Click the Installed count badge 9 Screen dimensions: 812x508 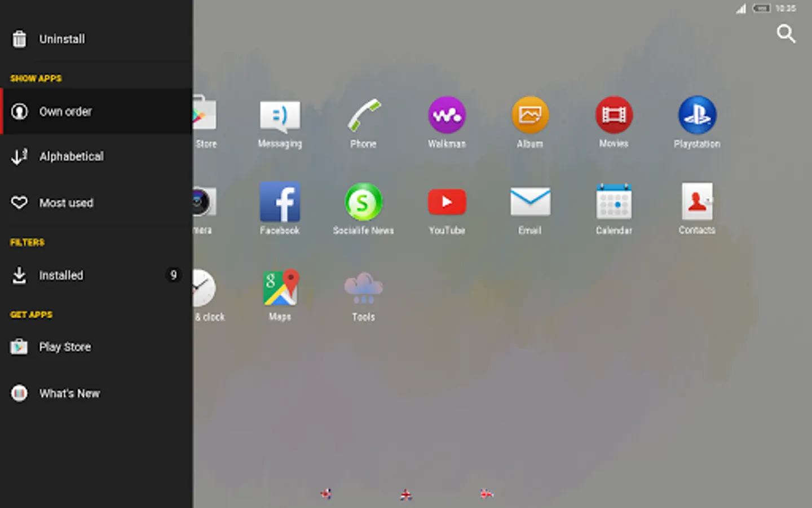click(x=173, y=275)
